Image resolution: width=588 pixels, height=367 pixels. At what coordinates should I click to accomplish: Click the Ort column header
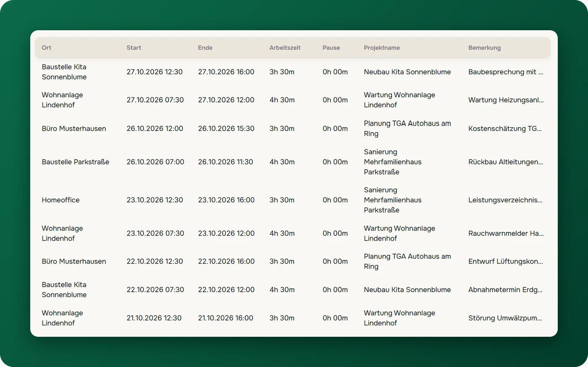pyautogui.click(x=46, y=48)
